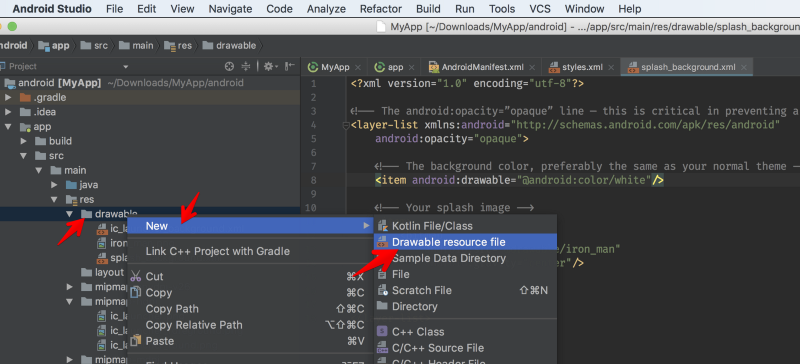Expand the build folder

[23, 141]
